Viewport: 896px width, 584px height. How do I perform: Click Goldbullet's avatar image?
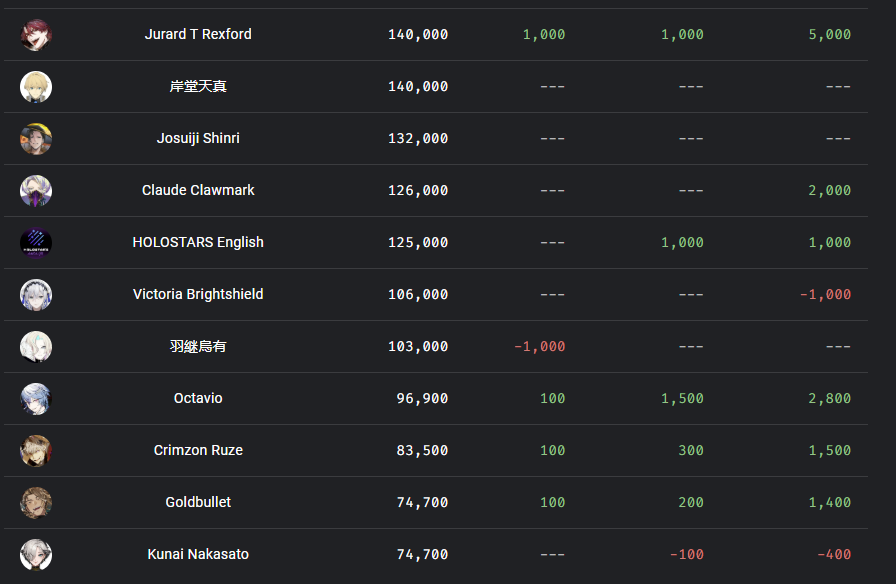point(36,503)
